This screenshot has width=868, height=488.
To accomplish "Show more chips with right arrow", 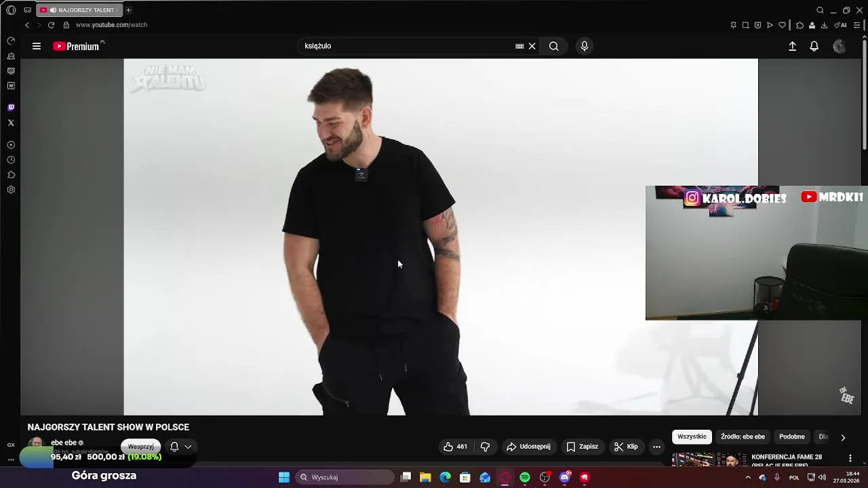I will [x=843, y=437].
